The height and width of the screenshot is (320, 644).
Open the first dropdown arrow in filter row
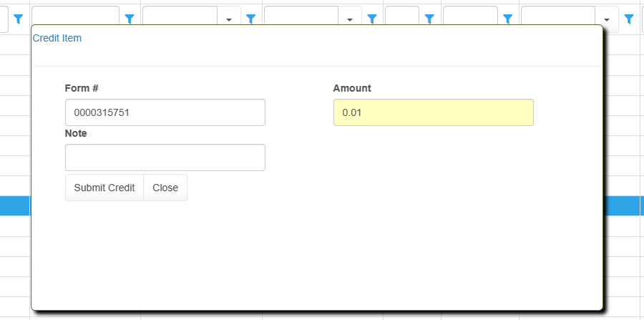click(x=229, y=19)
